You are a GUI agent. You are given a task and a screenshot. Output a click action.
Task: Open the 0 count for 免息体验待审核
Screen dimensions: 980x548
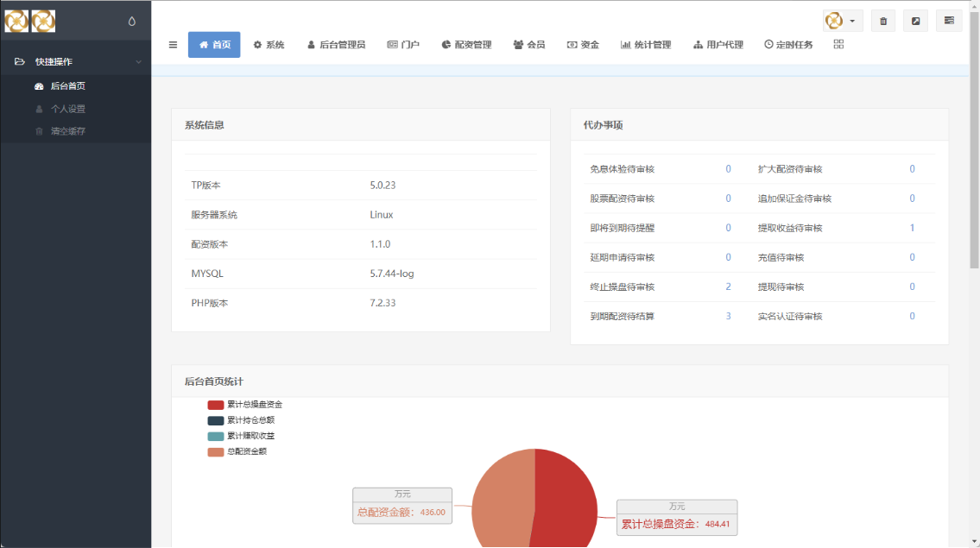tap(728, 169)
